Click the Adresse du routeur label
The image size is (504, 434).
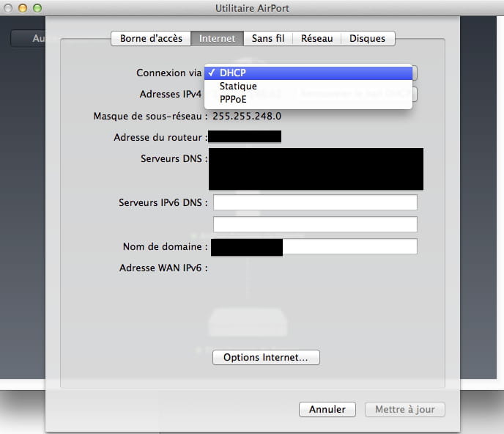point(160,137)
